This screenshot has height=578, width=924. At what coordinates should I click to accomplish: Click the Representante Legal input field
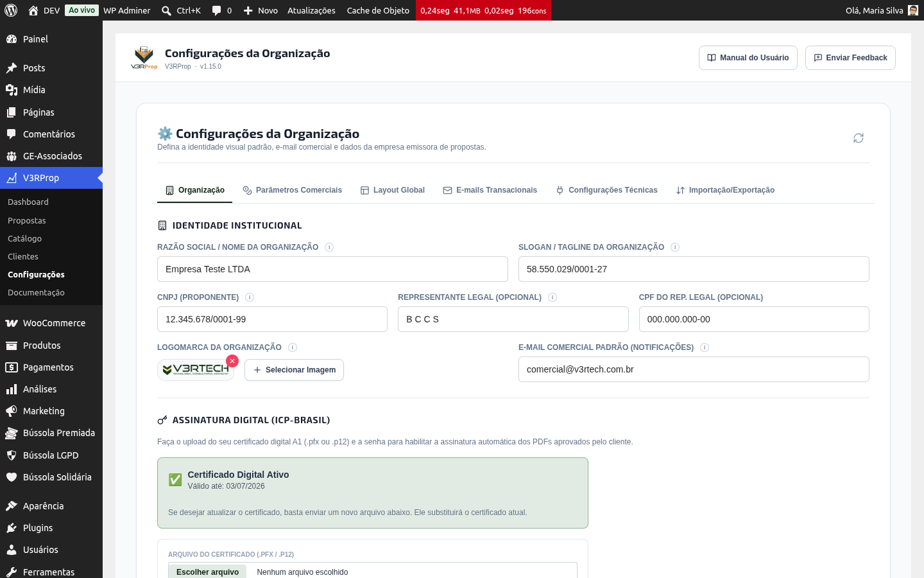pos(513,319)
